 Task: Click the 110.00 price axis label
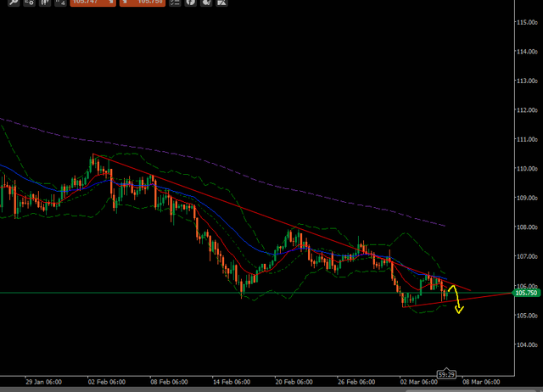[x=527, y=169]
